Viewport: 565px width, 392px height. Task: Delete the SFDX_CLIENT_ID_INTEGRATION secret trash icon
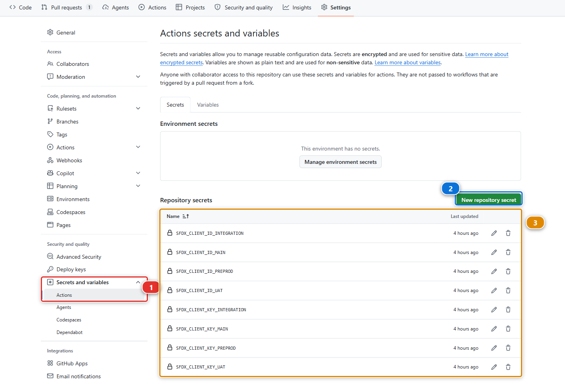[508, 233]
